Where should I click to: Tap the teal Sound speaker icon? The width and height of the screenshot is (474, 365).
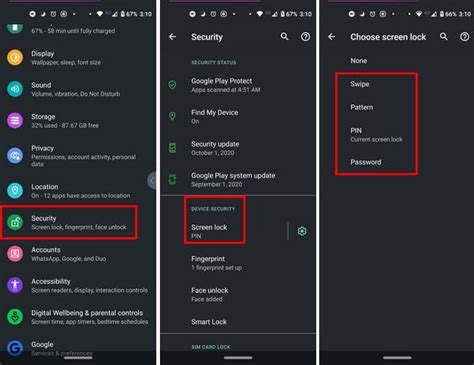(15, 89)
